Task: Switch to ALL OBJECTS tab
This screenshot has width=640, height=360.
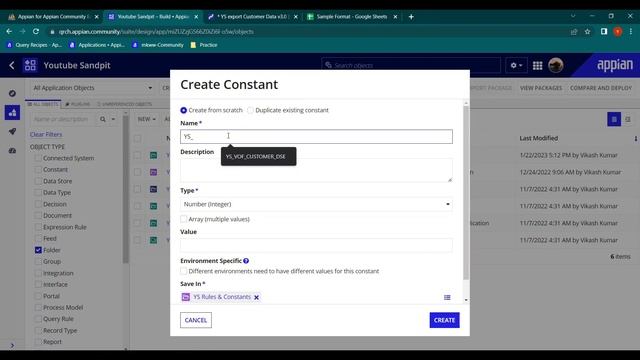Action: click(x=43, y=104)
